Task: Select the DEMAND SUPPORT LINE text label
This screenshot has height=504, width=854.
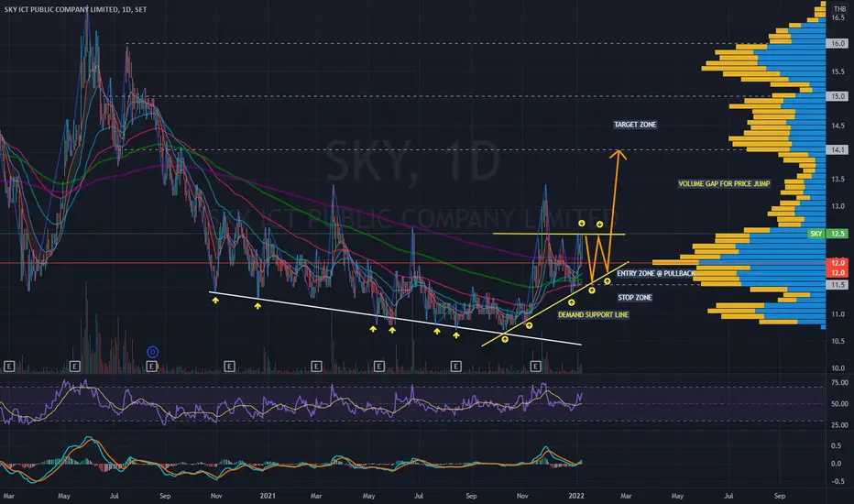Action: point(593,314)
